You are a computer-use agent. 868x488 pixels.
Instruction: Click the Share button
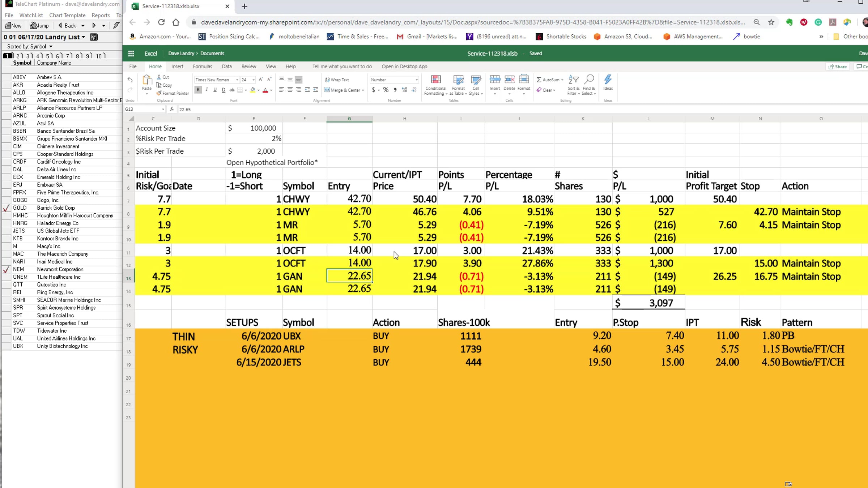pos(838,67)
